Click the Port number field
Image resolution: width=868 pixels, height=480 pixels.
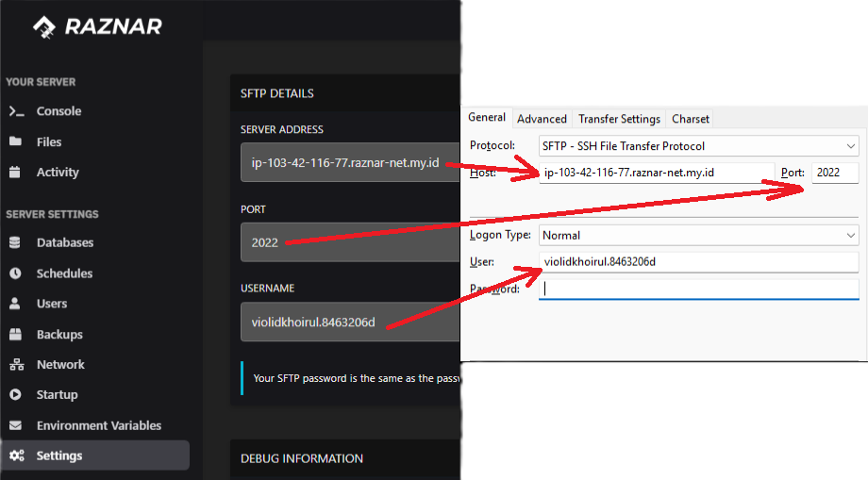point(834,173)
